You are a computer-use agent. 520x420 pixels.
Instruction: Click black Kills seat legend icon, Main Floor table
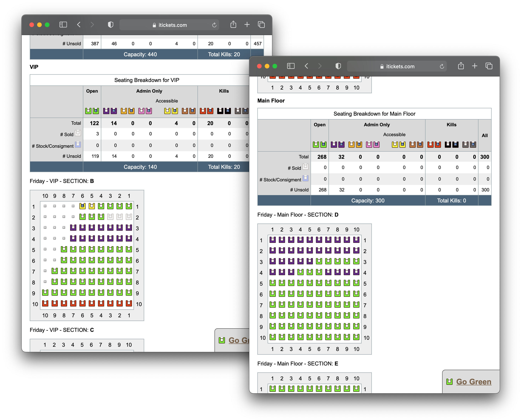point(448,145)
